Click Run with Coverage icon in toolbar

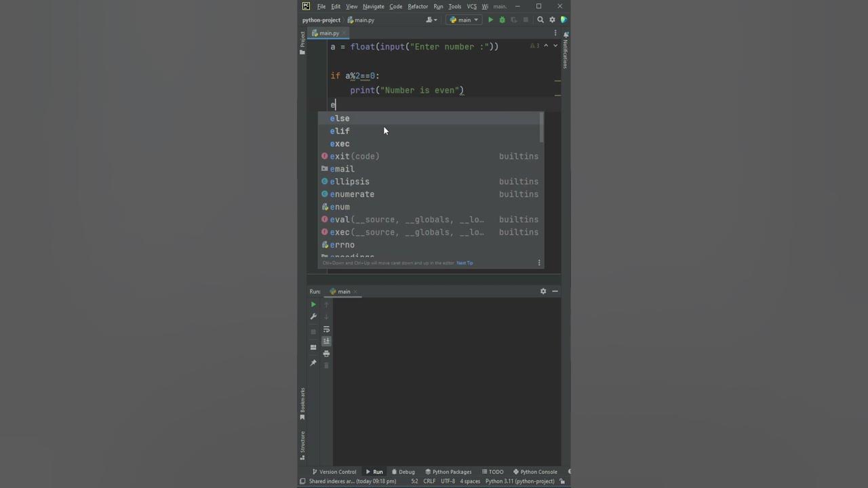tap(513, 20)
